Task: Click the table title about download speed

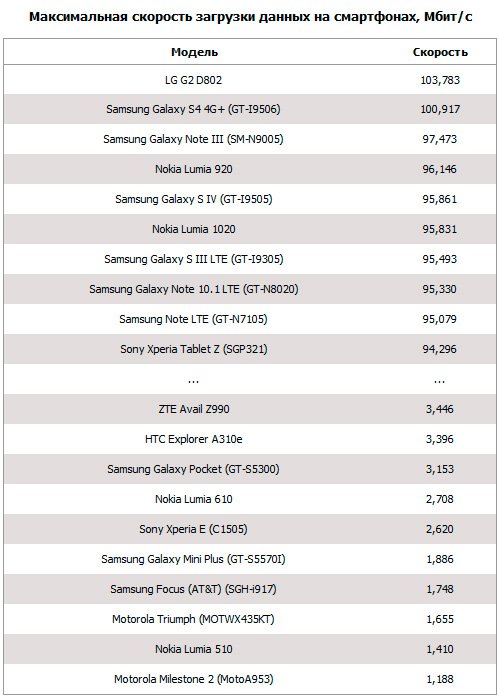Action: click(x=251, y=17)
